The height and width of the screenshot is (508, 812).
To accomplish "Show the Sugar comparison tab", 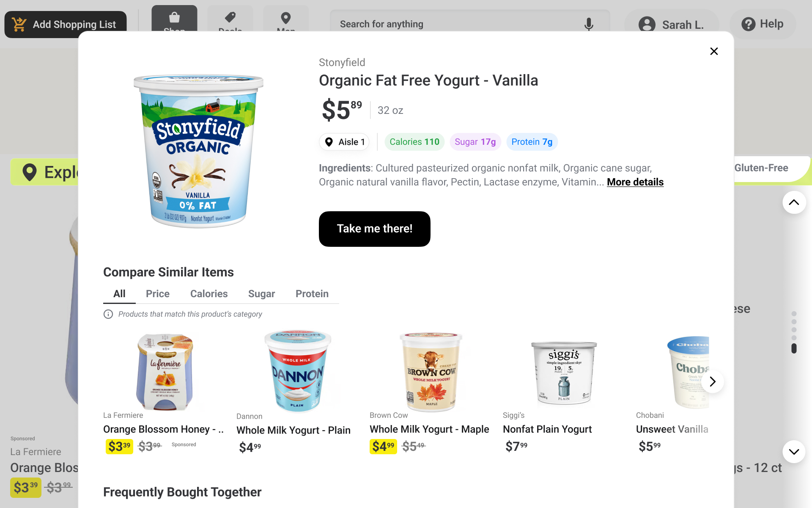I will tap(261, 294).
